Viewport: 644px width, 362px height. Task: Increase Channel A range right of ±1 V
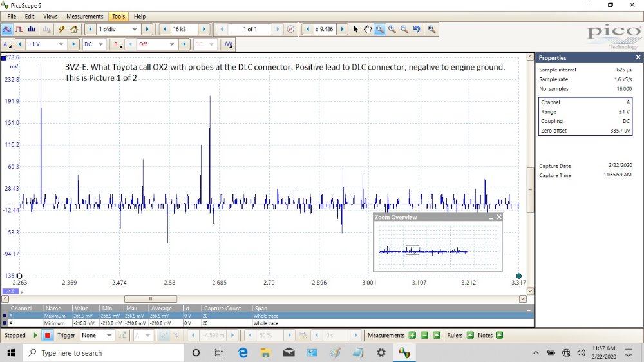pos(73,44)
